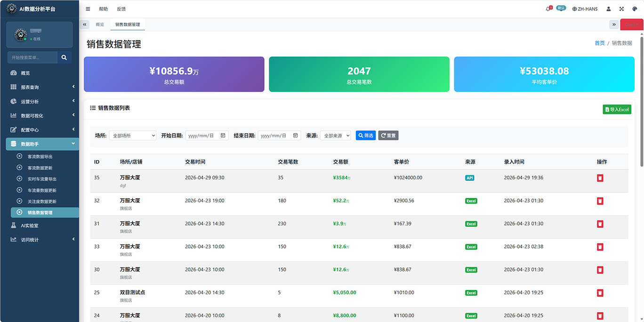Select 车流量数据更新 submenu item
Viewport: 644px width, 322px height.
click(x=45, y=190)
